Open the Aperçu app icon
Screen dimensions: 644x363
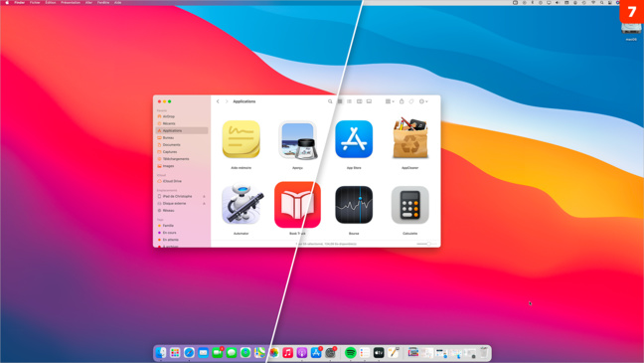point(297,140)
